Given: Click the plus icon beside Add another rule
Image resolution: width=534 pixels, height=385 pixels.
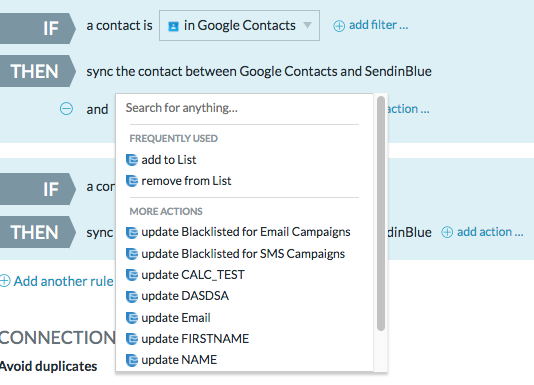Looking at the screenshot, I should point(5,281).
